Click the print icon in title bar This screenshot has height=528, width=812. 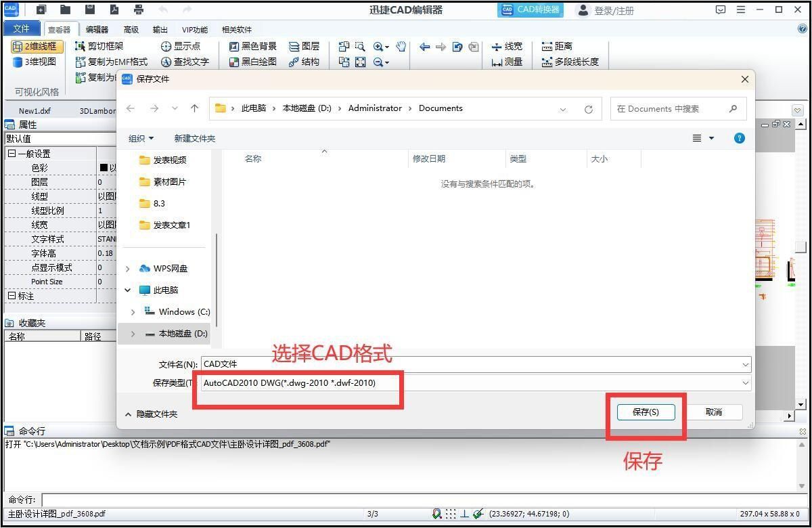(x=139, y=9)
